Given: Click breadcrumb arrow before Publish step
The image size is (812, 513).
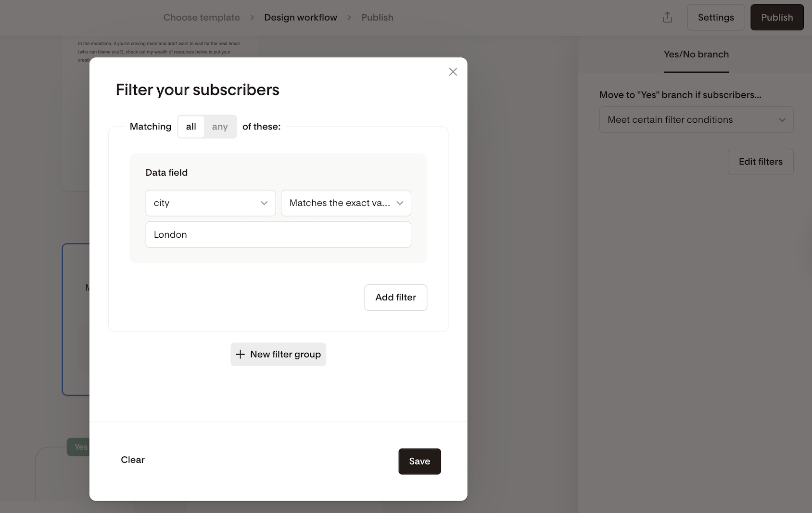Looking at the screenshot, I should [x=349, y=17].
